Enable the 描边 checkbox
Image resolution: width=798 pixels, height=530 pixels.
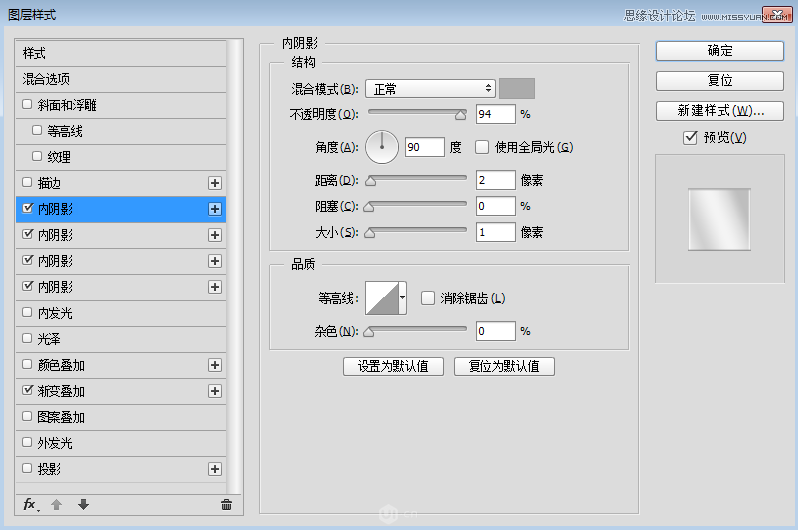27,182
